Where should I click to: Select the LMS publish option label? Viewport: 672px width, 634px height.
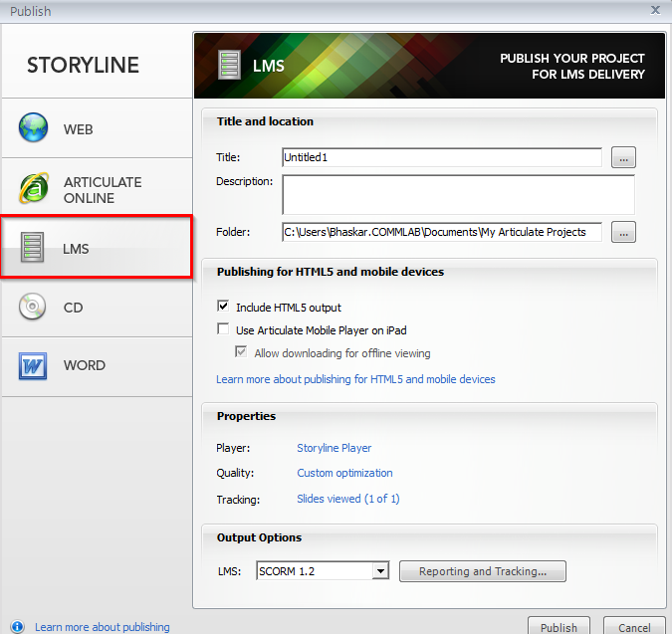(76, 249)
